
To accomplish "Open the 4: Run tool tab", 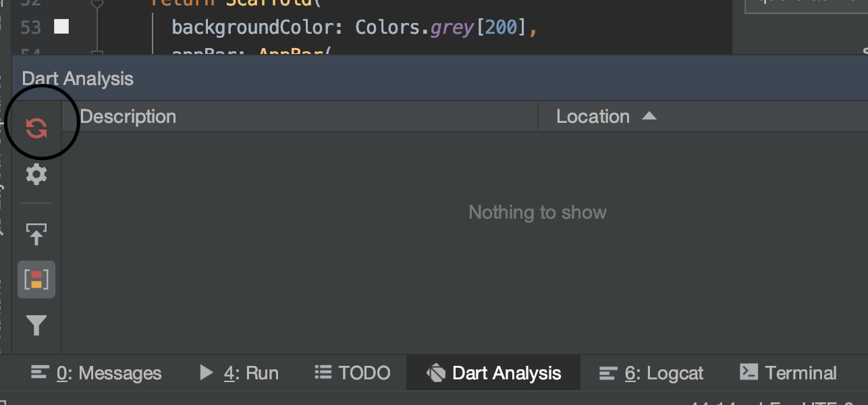I will (240, 373).
